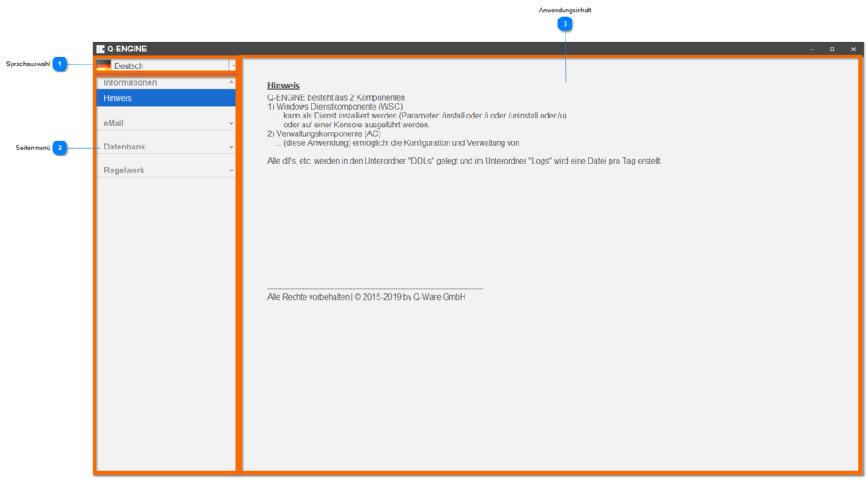The height and width of the screenshot is (480, 868).
Task: Maximize the Q-ENGINE window
Action: click(832, 50)
